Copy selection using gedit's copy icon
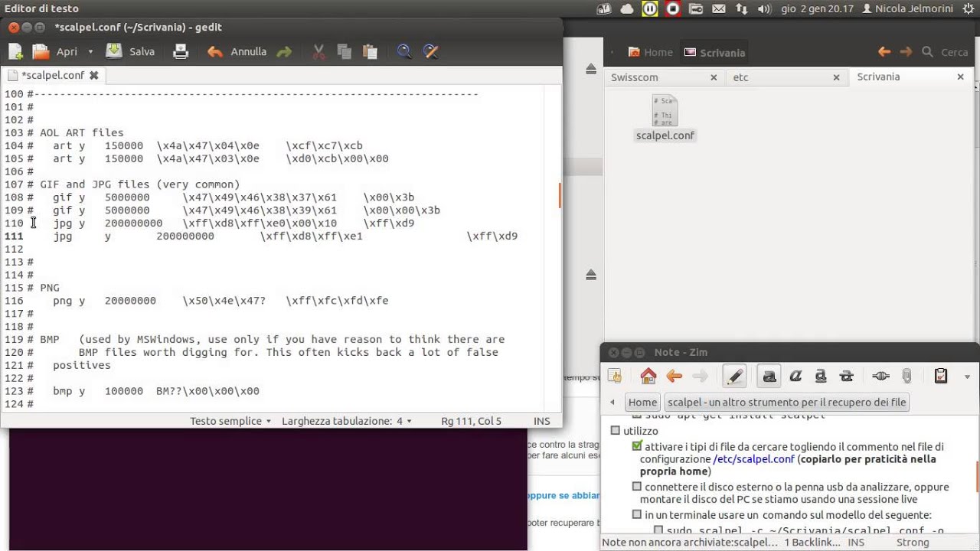Image resolution: width=980 pixels, height=551 pixels. [345, 52]
